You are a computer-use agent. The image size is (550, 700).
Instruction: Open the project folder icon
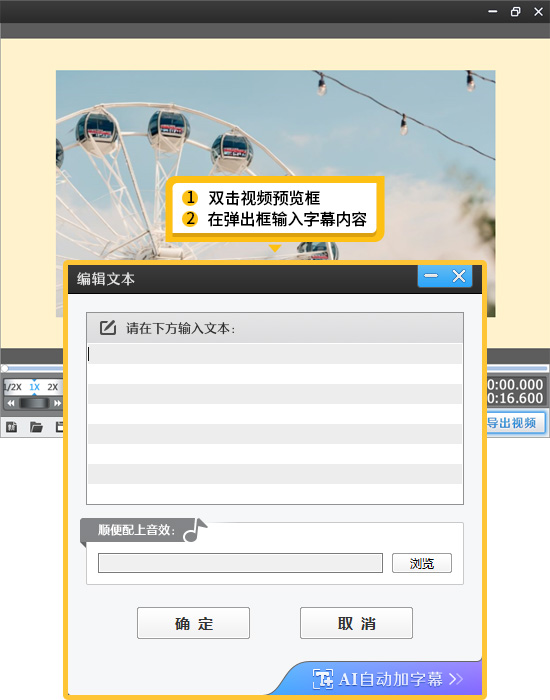point(36,427)
